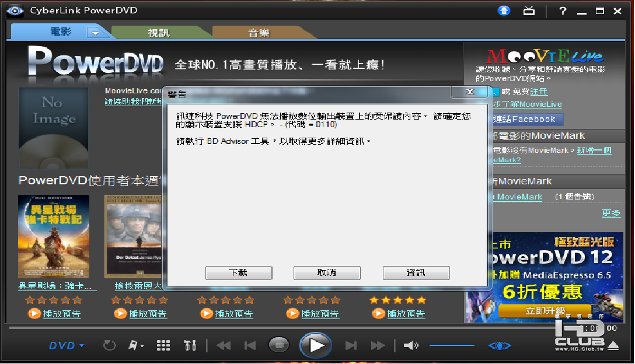Image resolution: width=635 pixels, height=364 pixels.
Task: Click the fifth 播放預告 play icon, filled stars
Action: coord(378,313)
